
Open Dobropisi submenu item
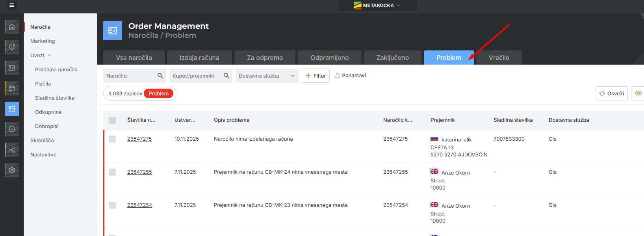47,126
